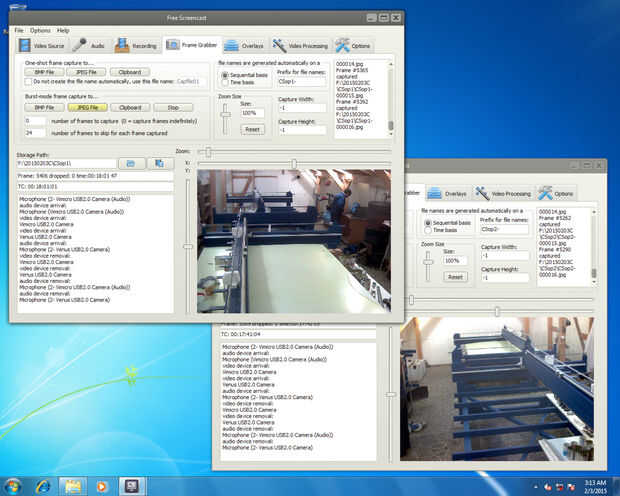Enable 'Do not create the file name automatically'
The width and height of the screenshot is (620, 496).
(x=29, y=81)
